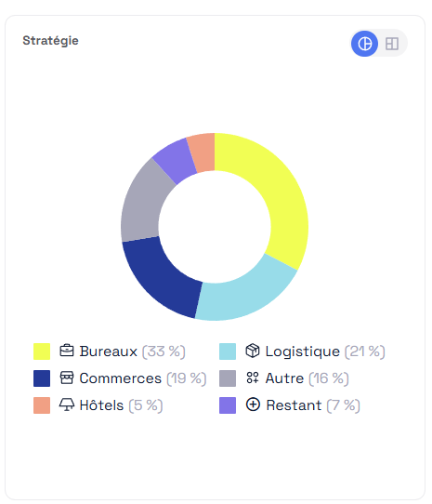The height and width of the screenshot is (504, 432).
Task: Click the storefront icon beside Commerces
Action: coord(67,378)
